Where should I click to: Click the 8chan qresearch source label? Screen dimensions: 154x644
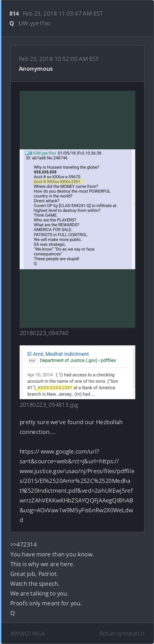pyautogui.click(x=122, y=633)
